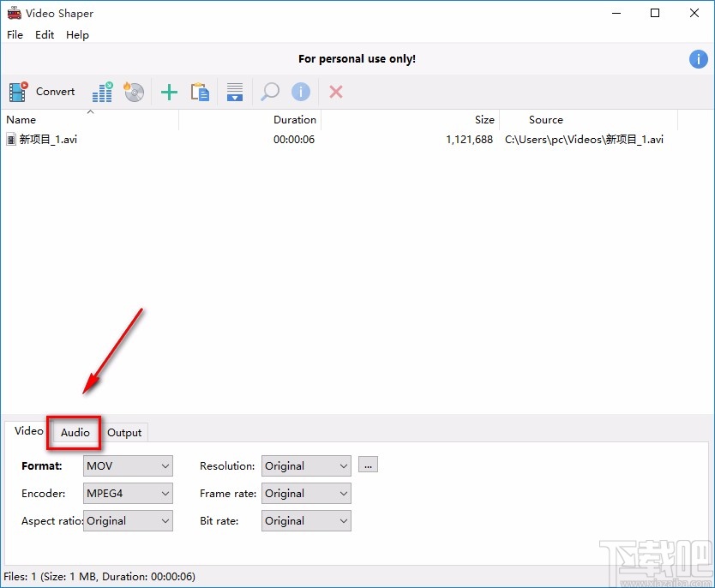
Task: Remove file with red X icon
Action: click(x=335, y=92)
